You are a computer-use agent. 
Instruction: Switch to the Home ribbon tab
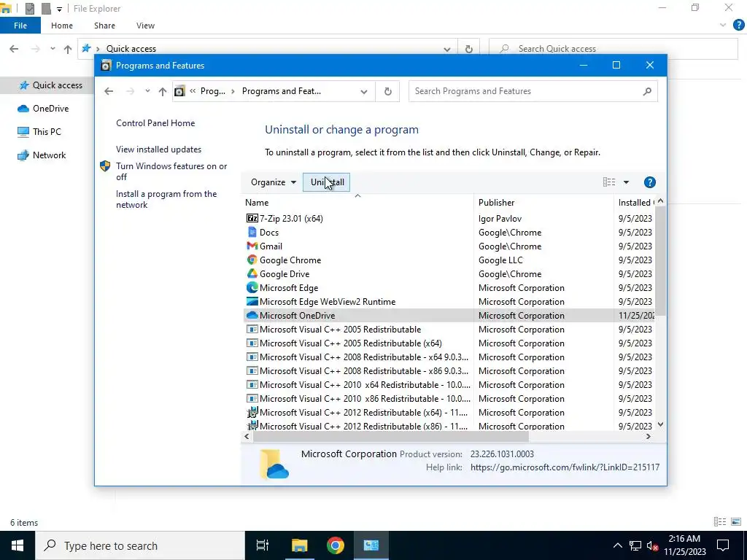(x=62, y=26)
